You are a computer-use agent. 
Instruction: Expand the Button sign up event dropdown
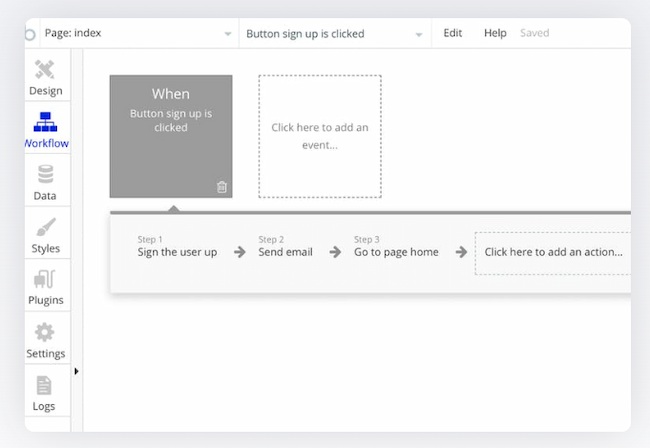419,34
